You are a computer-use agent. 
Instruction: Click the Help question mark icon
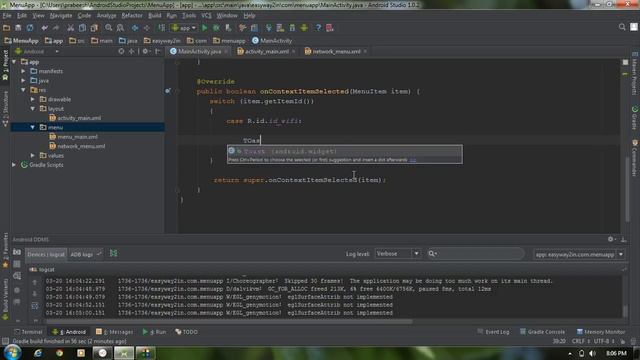318,28
